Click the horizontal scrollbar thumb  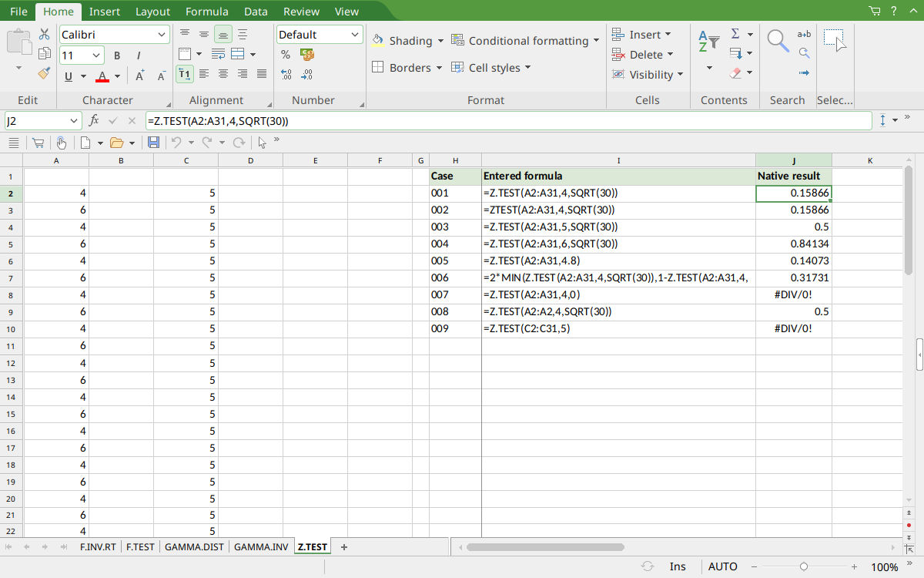click(544, 547)
